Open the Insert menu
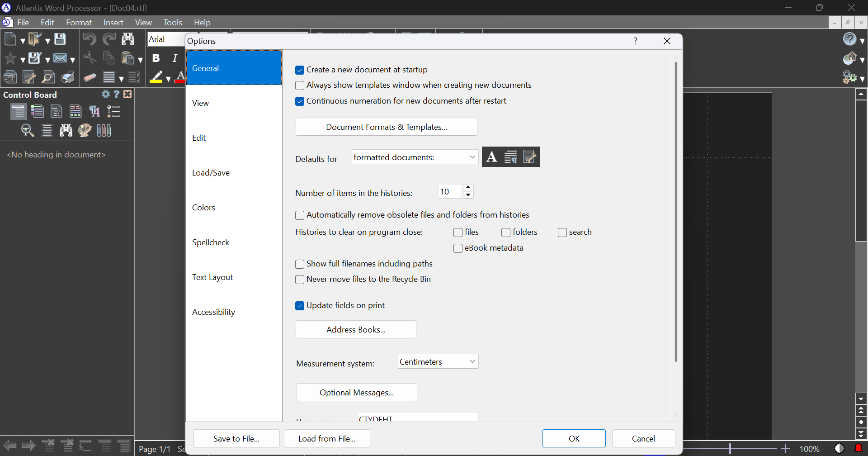 pyautogui.click(x=113, y=22)
